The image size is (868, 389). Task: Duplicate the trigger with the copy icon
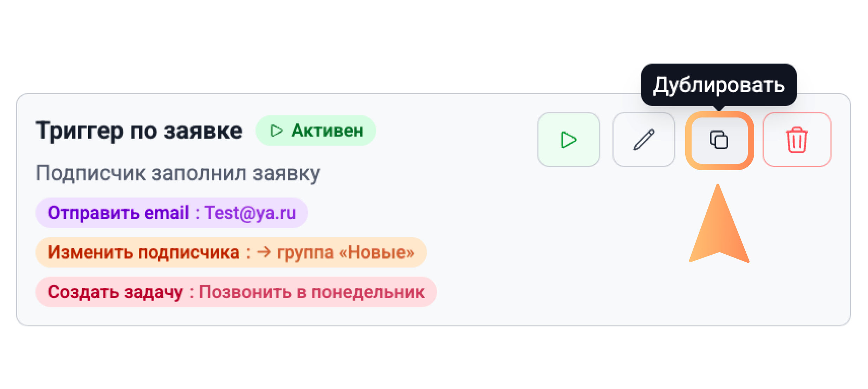click(719, 140)
